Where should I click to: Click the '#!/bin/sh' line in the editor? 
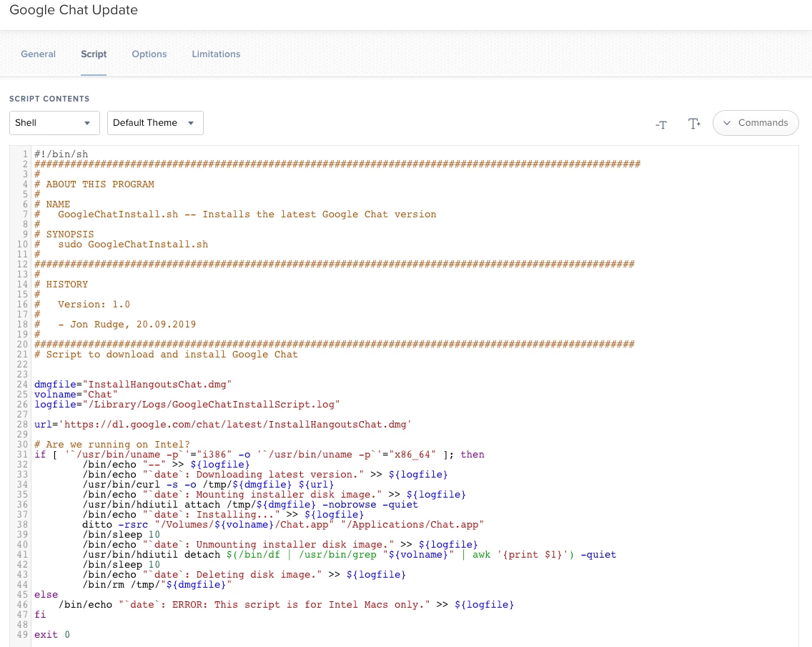point(61,154)
